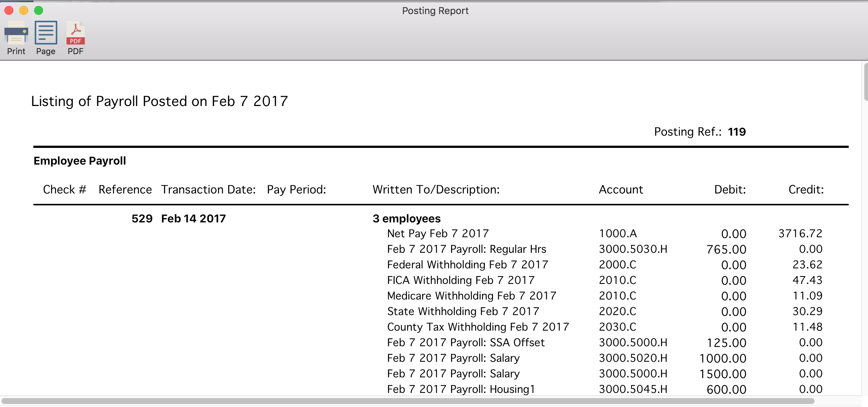Select the printer graphic above the Print label
The height and width of the screenshot is (407, 868).
16,33
